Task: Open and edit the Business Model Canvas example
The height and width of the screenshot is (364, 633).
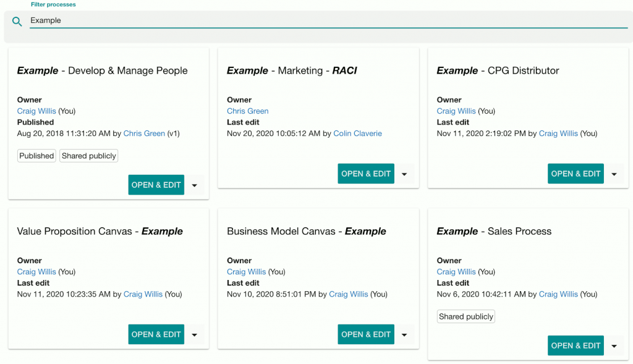Action: [365, 334]
